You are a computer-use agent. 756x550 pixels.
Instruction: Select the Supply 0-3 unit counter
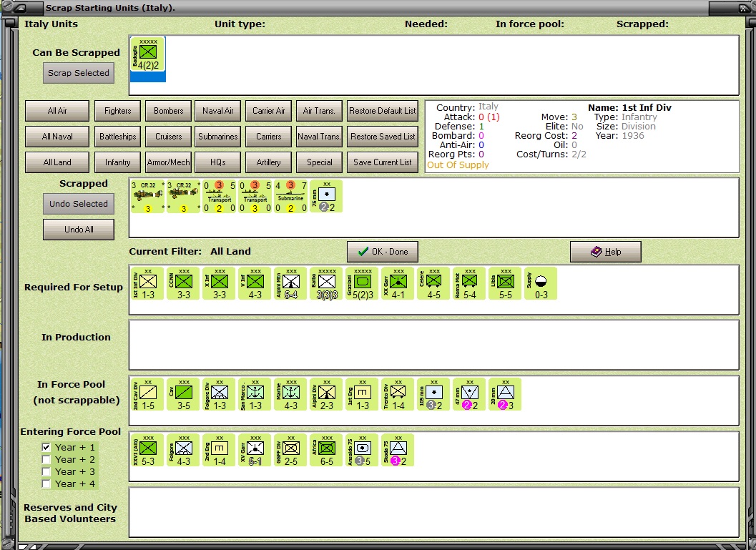(541, 283)
